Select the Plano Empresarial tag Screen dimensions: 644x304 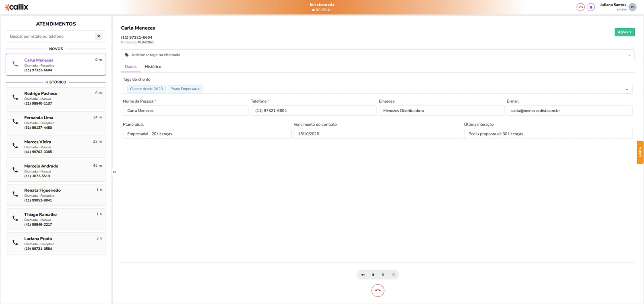(185, 89)
